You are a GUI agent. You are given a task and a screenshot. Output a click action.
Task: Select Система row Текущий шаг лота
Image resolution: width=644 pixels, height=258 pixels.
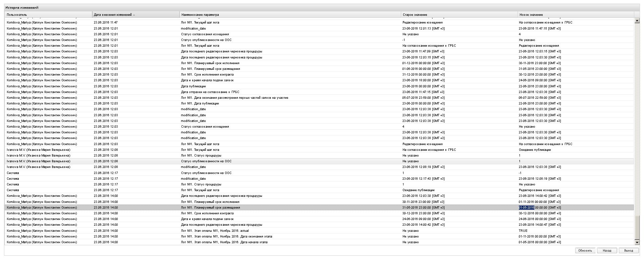319,190
